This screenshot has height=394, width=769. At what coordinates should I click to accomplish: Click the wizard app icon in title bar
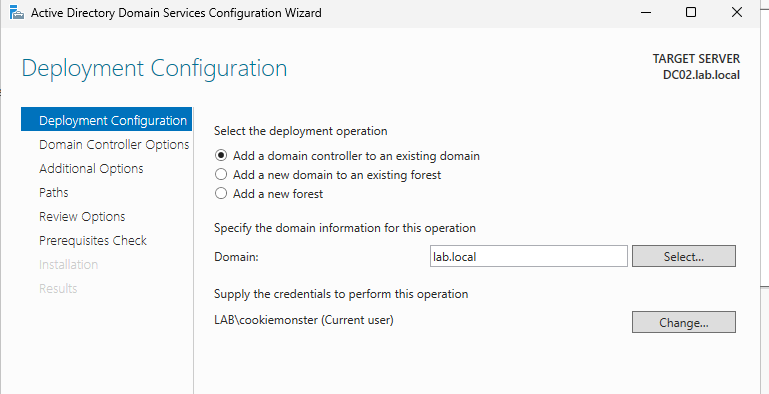(x=17, y=13)
